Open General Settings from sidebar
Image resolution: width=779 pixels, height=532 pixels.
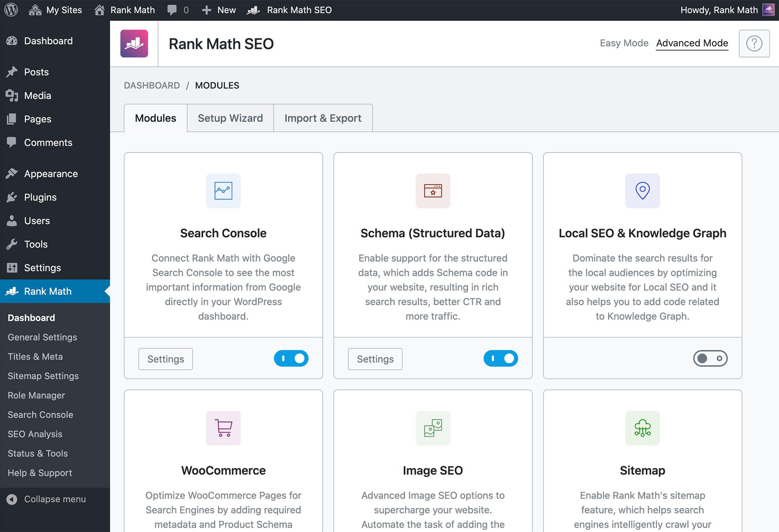42,337
